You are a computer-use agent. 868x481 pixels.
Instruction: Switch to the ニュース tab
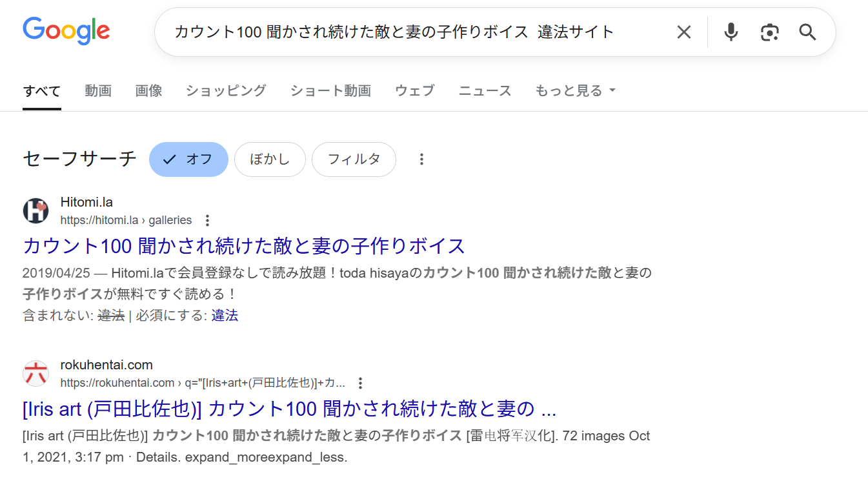(x=485, y=90)
